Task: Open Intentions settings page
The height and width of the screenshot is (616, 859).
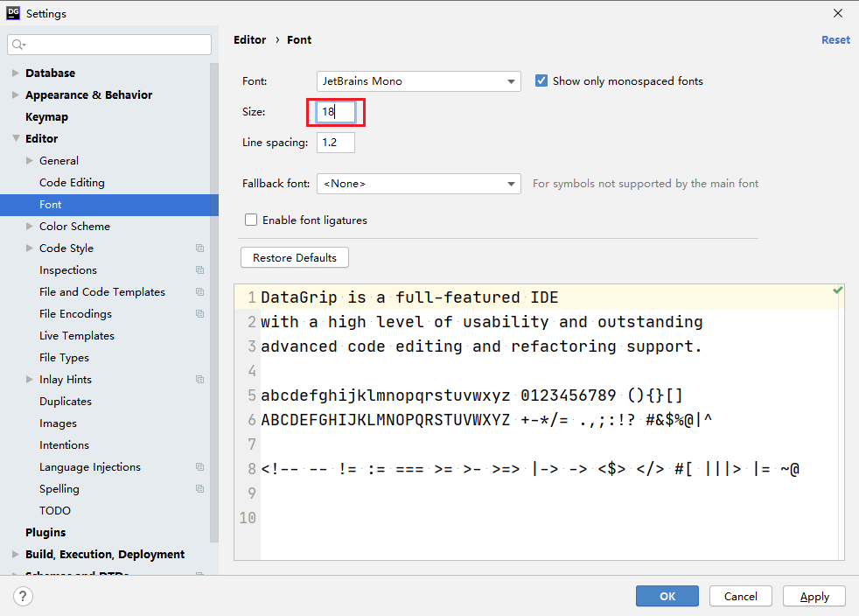Action: (x=64, y=445)
